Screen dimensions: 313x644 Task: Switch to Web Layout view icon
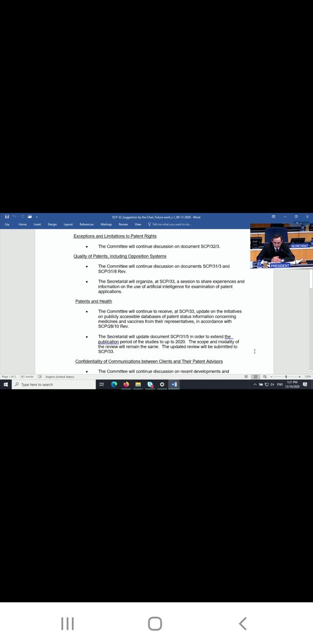(265, 377)
